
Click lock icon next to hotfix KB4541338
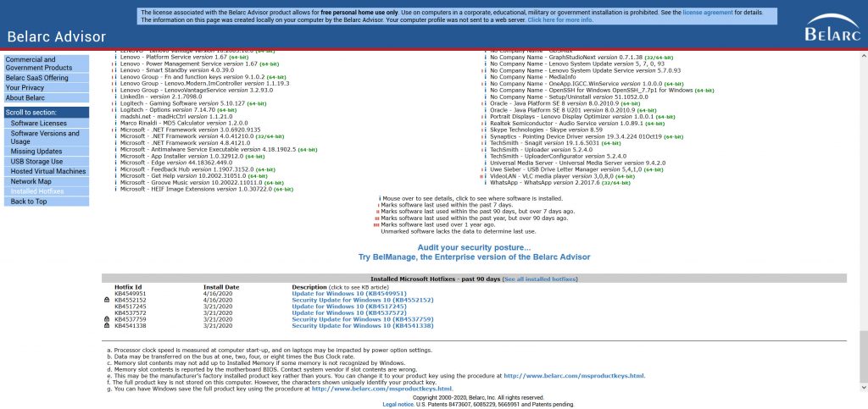click(x=107, y=326)
